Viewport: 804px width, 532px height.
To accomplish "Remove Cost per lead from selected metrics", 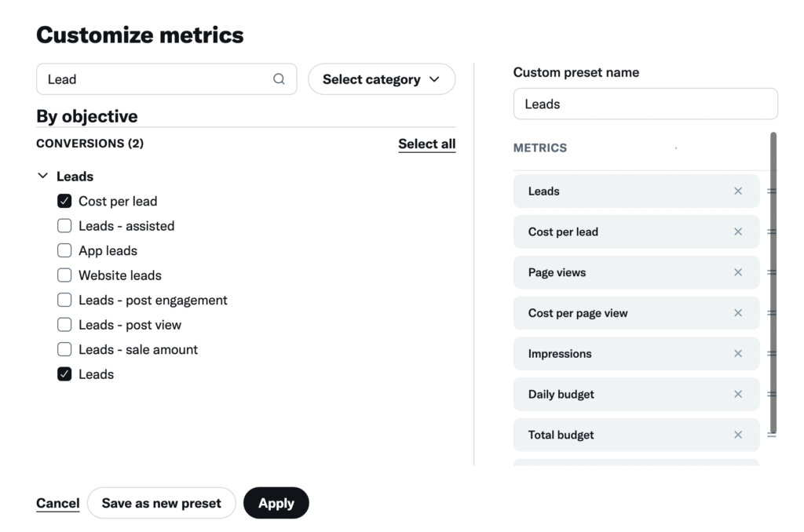I will click(737, 231).
